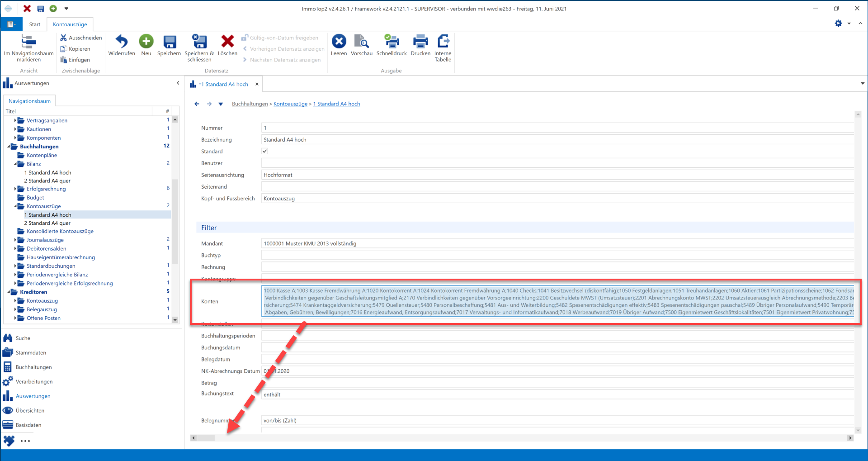Clear fields with the Leeren button
Screen dimensions: 868x461
[x=339, y=45]
